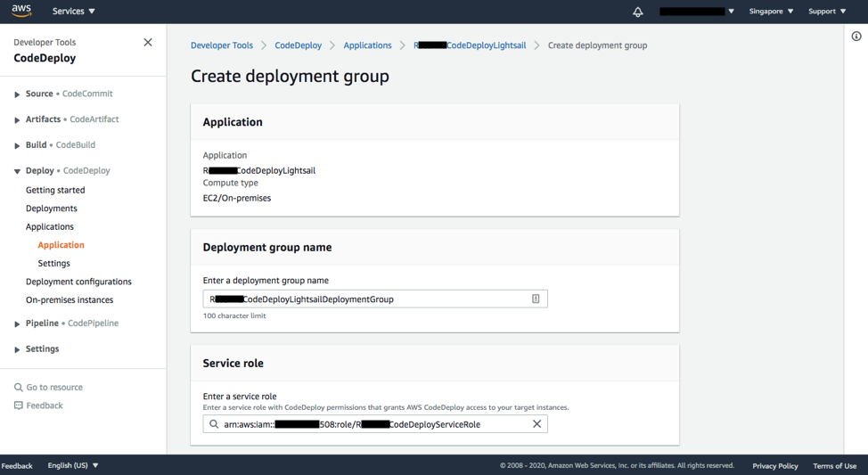Click the EC2/On-premises compute type text

pos(237,198)
